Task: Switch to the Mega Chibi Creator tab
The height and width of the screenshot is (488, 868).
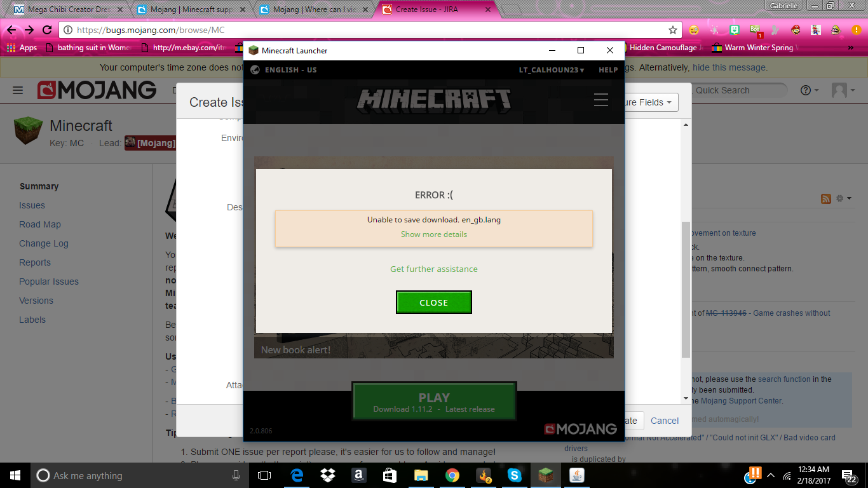Action: tap(69, 10)
